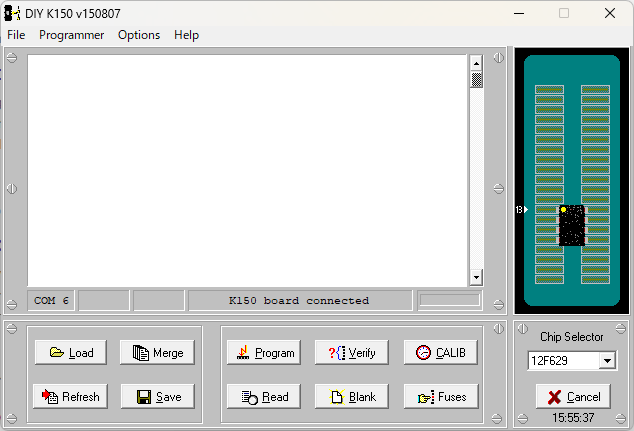Click the Program chip button
The width and height of the screenshot is (634, 431).
264,353
